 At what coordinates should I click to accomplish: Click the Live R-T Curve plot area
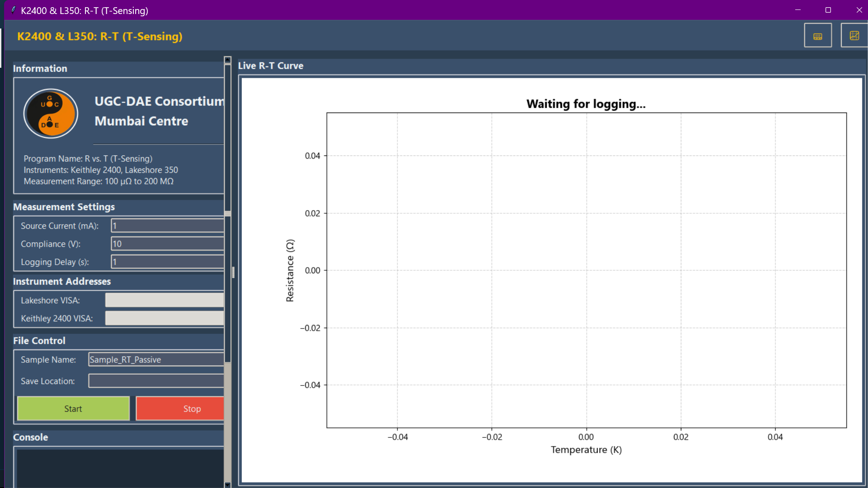586,270
